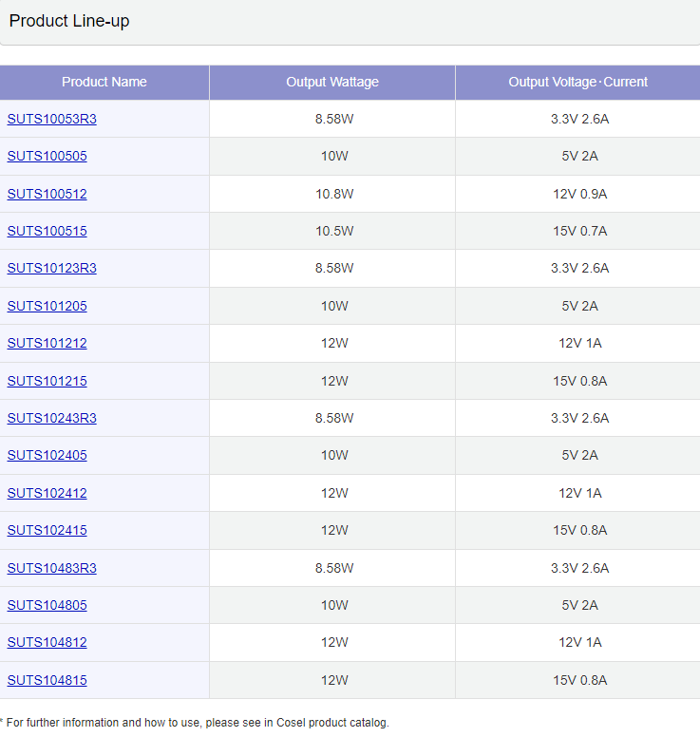The width and height of the screenshot is (700, 737).
Task: Open the SUTS10243R3 link
Action: [51, 418]
